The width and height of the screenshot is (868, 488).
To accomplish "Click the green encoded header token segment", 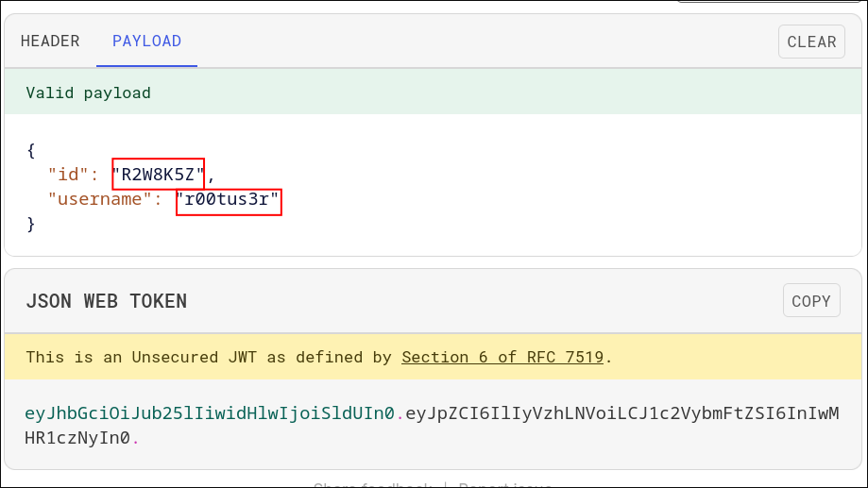I will click(x=209, y=413).
